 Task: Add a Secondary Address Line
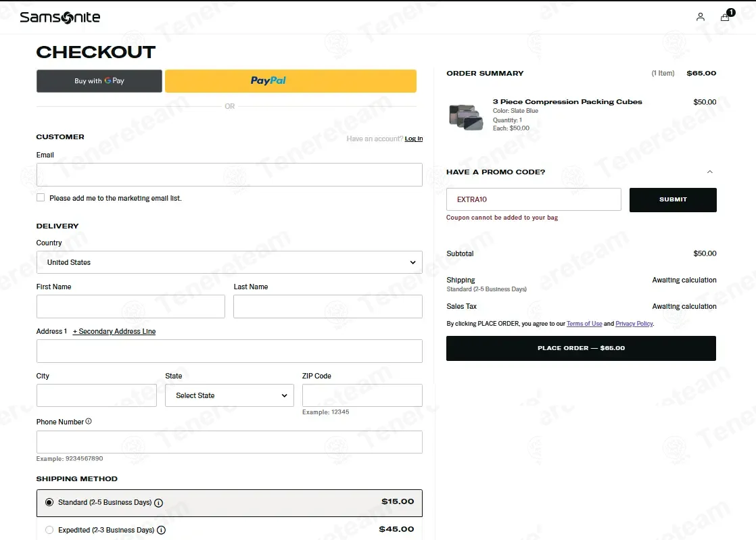114,331
